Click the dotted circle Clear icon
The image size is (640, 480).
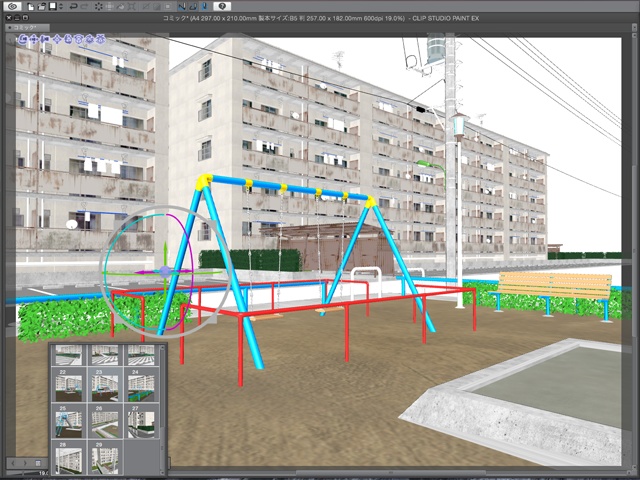99,7
